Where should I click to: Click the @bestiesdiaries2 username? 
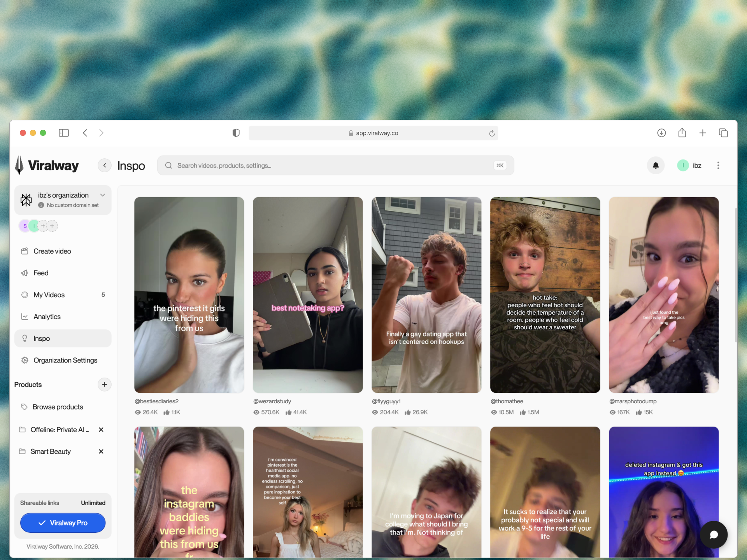156,401
